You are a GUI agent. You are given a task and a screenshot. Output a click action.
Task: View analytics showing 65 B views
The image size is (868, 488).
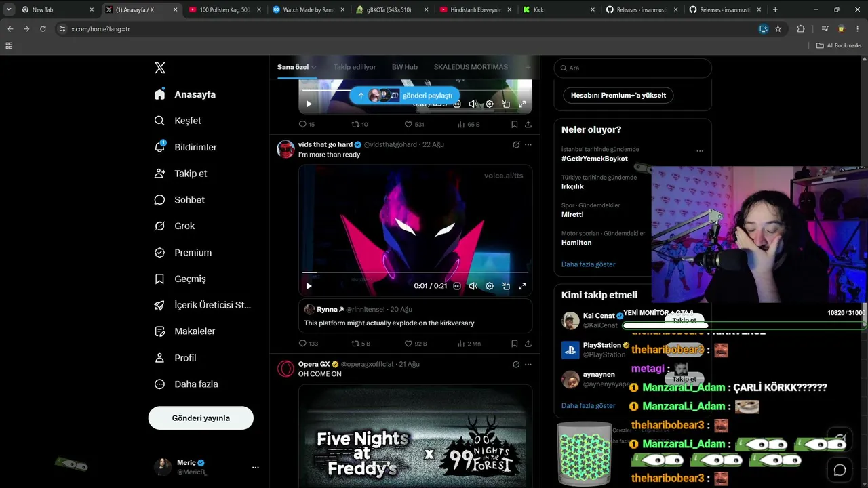tap(469, 125)
